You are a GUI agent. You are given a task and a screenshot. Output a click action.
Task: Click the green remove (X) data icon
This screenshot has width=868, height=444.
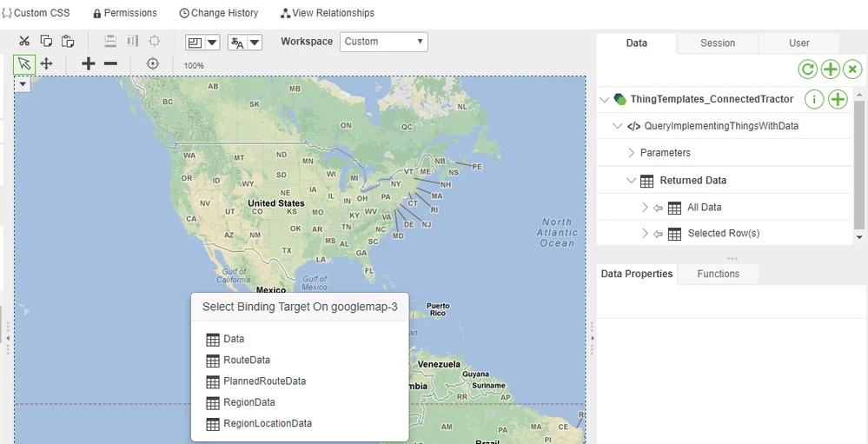pos(852,70)
